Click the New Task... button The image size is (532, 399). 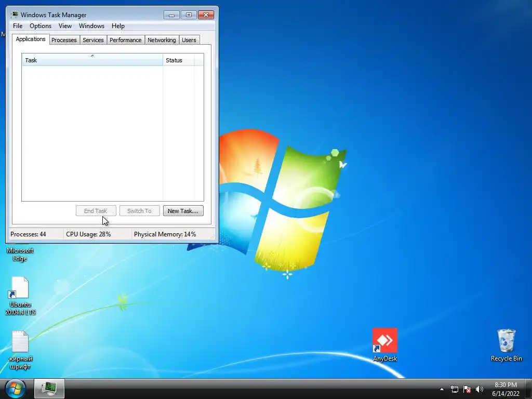pyautogui.click(x=183, y=211)
